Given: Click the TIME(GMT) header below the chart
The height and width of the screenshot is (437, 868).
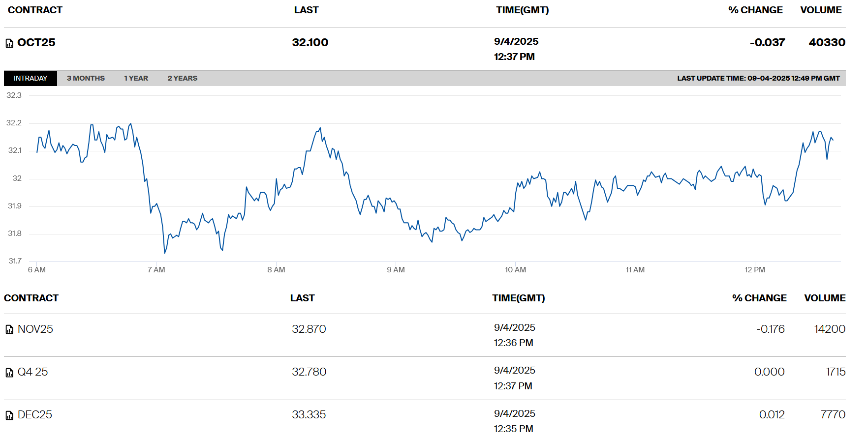Looking at the screenshot, I should click(518, 298).
